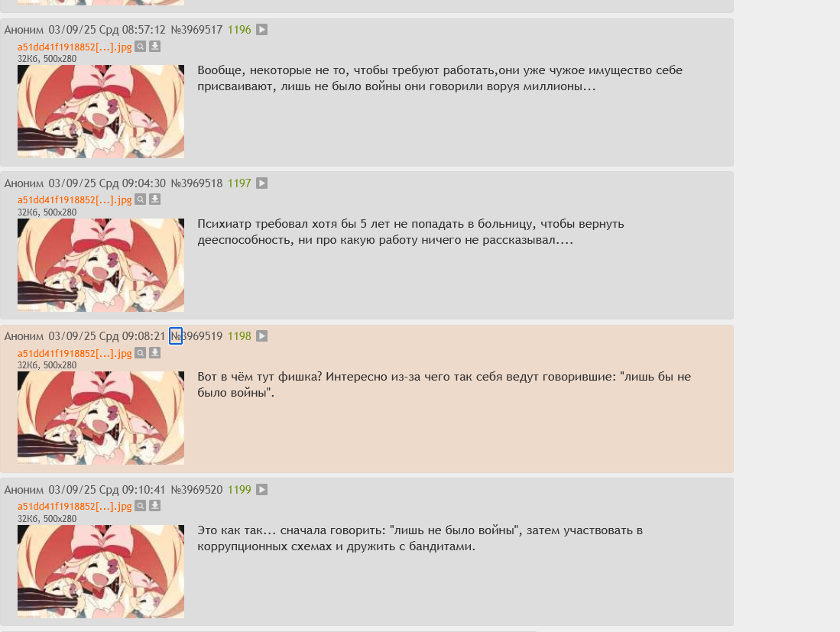The width and height of the screenshot is (840, 632).
Task: Click post number №3969518 to reply
Action: (196, 183)
